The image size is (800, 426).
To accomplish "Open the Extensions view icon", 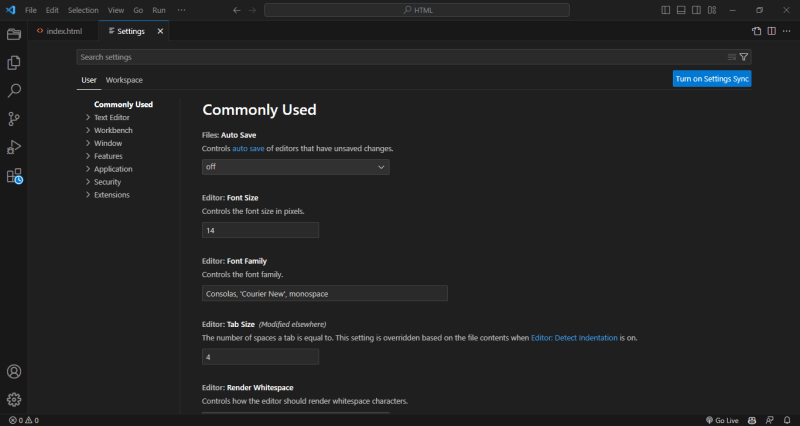I will pos(14,176).
